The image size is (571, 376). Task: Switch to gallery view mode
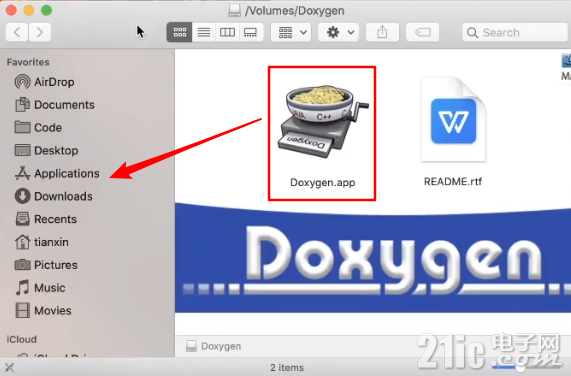(x=251, y=32)
